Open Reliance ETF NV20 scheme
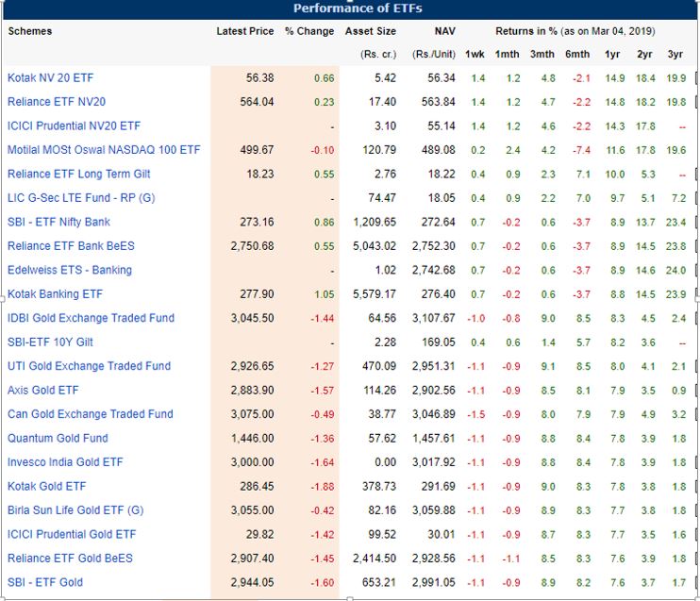Image resolution: width=700 pixels, height=601 pixels. (57, 102)
